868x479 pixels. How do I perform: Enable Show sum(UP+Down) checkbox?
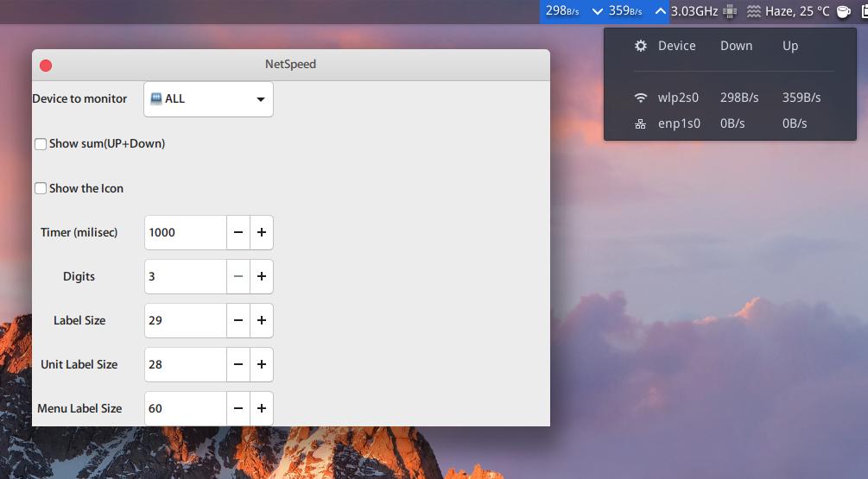tap(41, 144)
